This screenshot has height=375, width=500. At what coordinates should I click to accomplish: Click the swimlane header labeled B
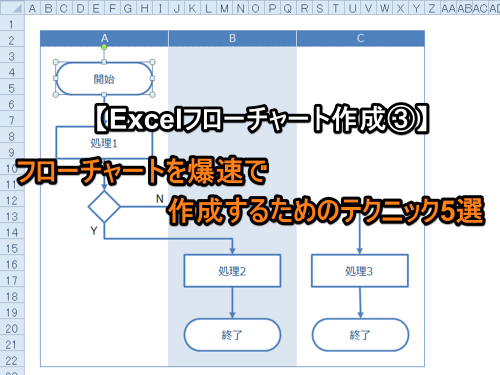tap(232, 38)
